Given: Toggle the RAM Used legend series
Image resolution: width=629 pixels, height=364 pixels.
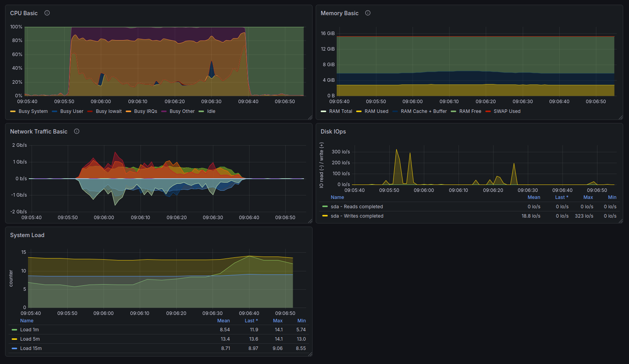Looking at the screenshot, I should coord(376,111).
